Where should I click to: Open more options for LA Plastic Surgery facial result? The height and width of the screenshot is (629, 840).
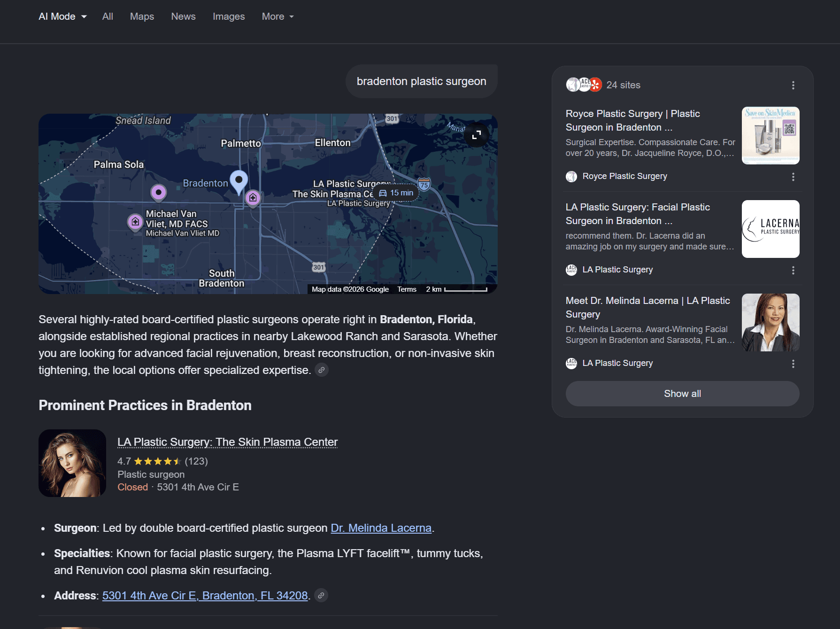793,270
